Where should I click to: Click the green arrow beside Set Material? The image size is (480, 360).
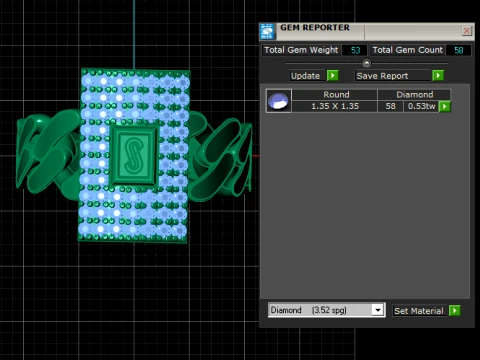pos(455,311)
